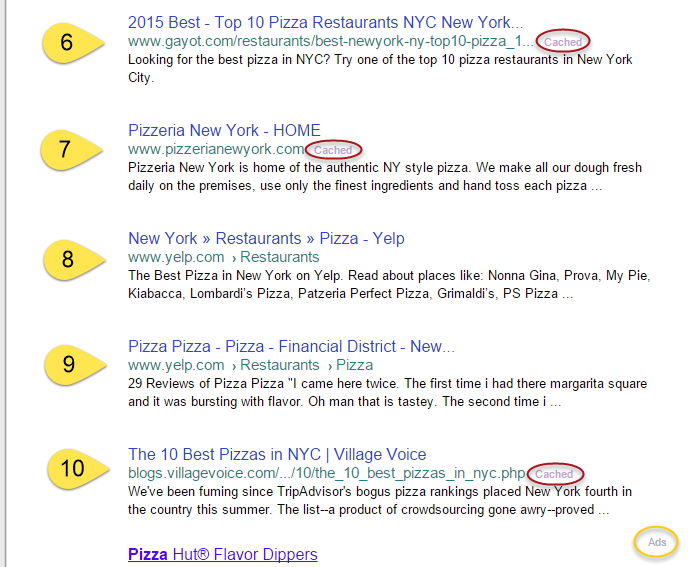Click the 'Pizza' breadcrumb under result 9
Viewport: 689px width, 567px height.
pyautogui.click(x=354, y=366)
